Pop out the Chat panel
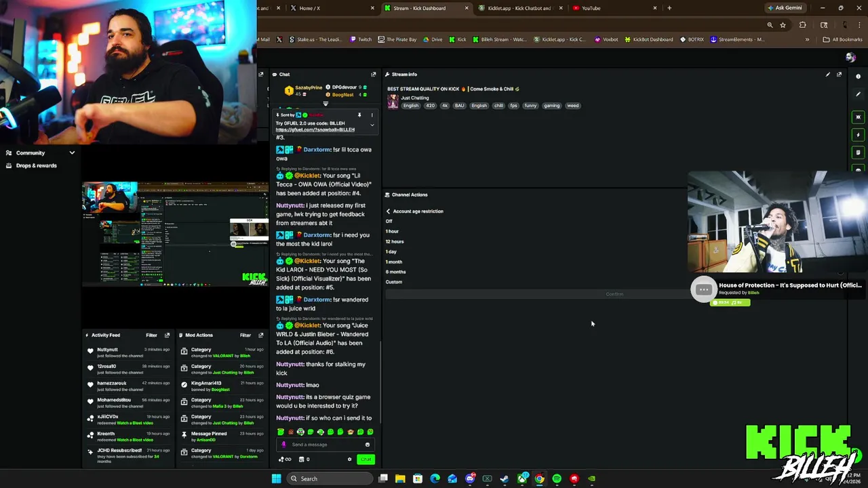Viewport: 868px width, 488px height. (373, 75)
